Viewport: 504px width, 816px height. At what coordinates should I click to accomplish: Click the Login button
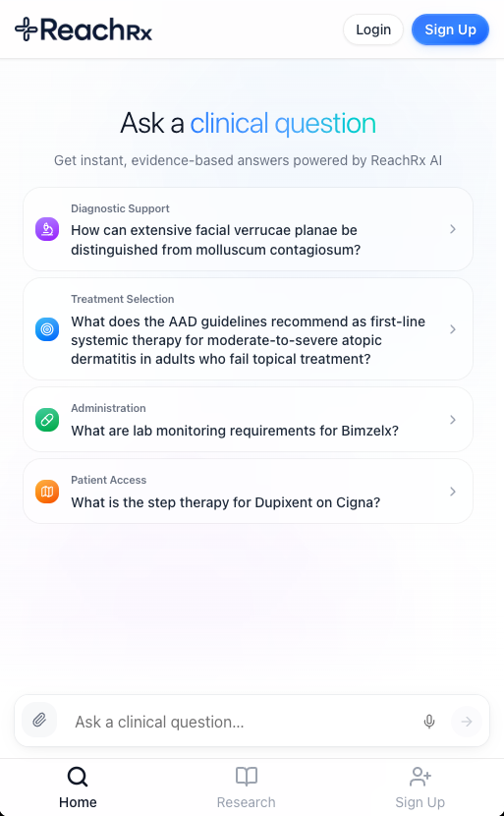tap(373, 29)
